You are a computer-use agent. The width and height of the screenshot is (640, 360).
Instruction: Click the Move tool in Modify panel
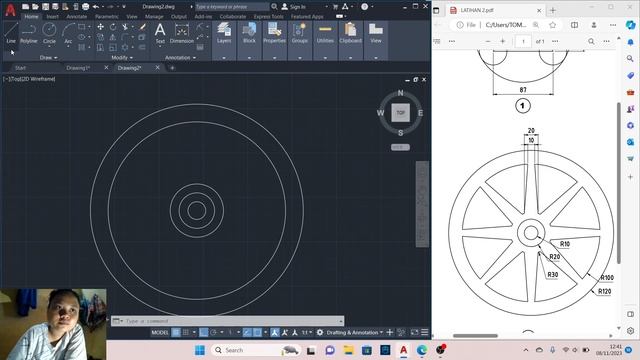point(100,27)
